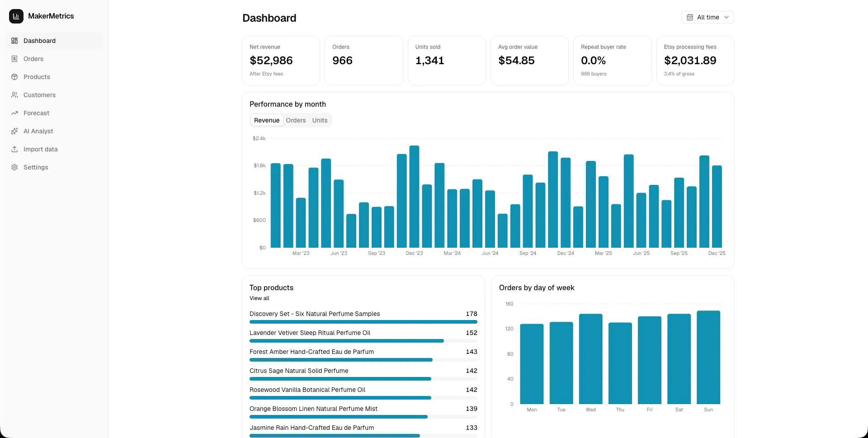Image resolution: width=868 pixels, height=438 pixels.
Task: Click the revenue bar above Dec '25
Action: (717, 207)
